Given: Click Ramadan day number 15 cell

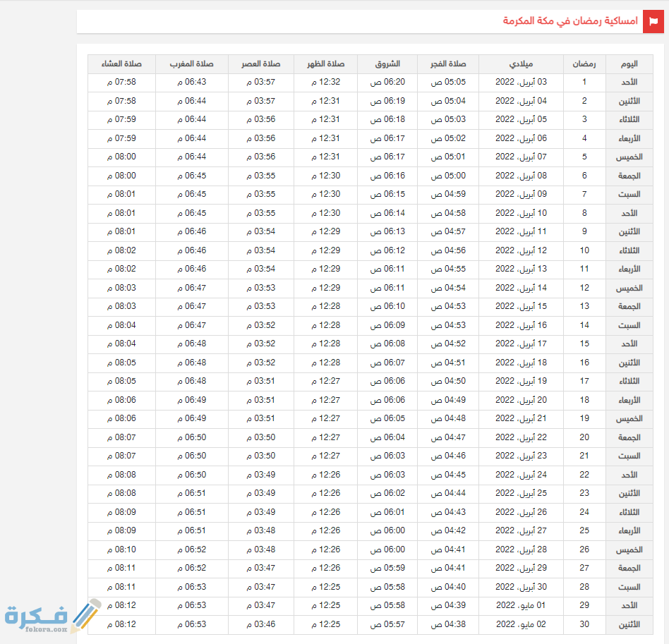Looking at the screenshot, I should (x=584, y=344).
